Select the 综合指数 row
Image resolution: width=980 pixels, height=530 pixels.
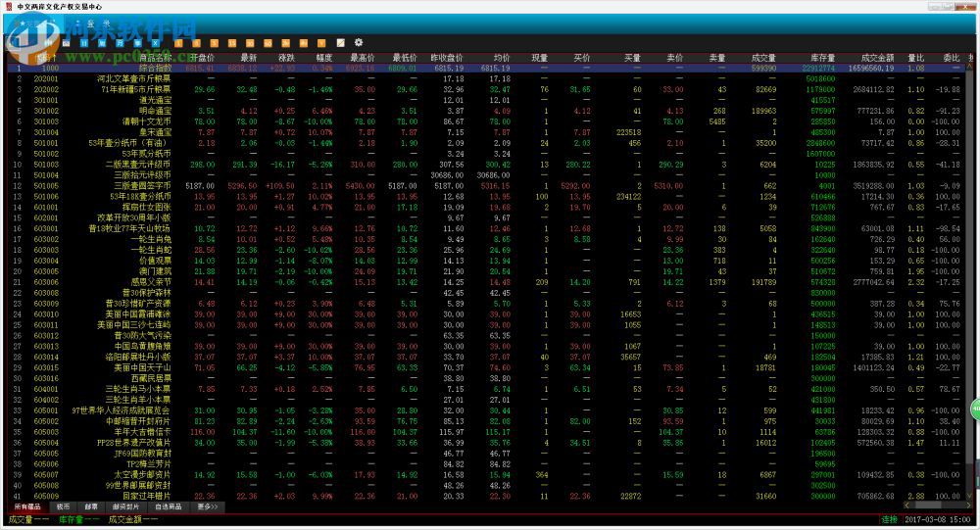tap(487, 69)
